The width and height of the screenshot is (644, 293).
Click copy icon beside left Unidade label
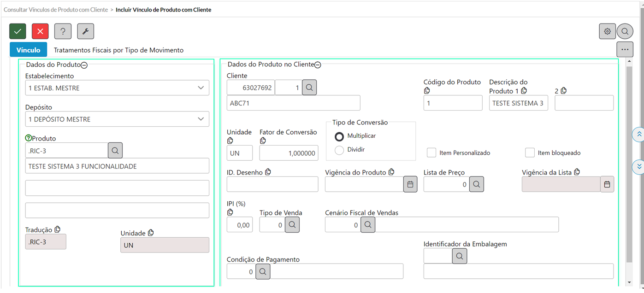[x=151, y=233]
